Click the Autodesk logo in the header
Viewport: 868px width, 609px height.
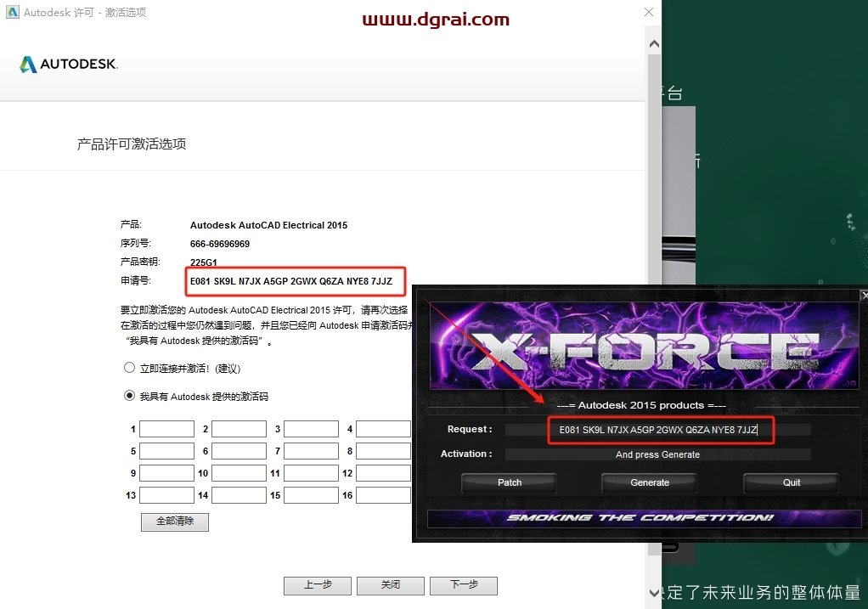(x=69, y=65)
